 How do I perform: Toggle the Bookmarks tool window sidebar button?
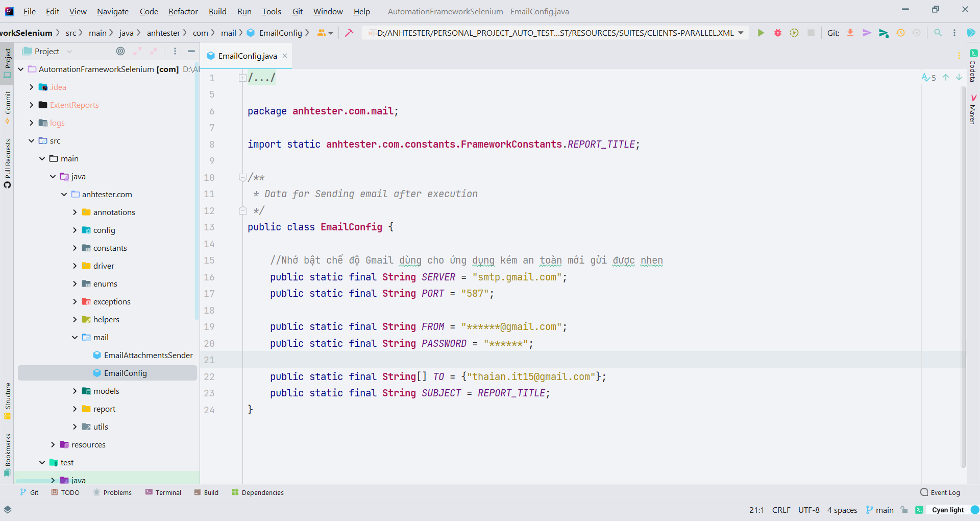point(7,455)
